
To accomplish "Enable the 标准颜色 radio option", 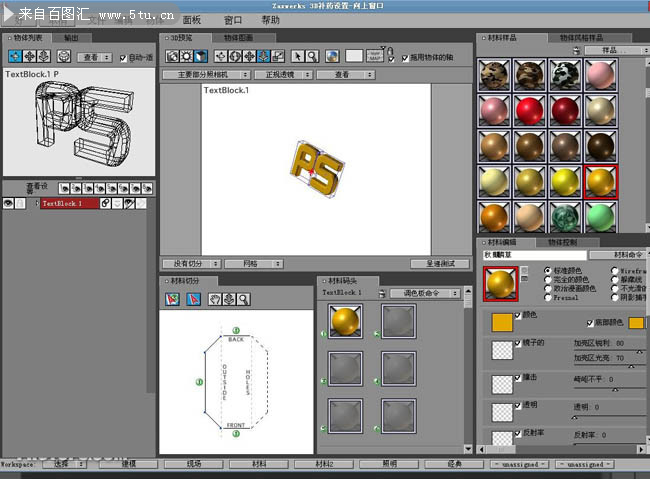I will [x=546, y=271].
